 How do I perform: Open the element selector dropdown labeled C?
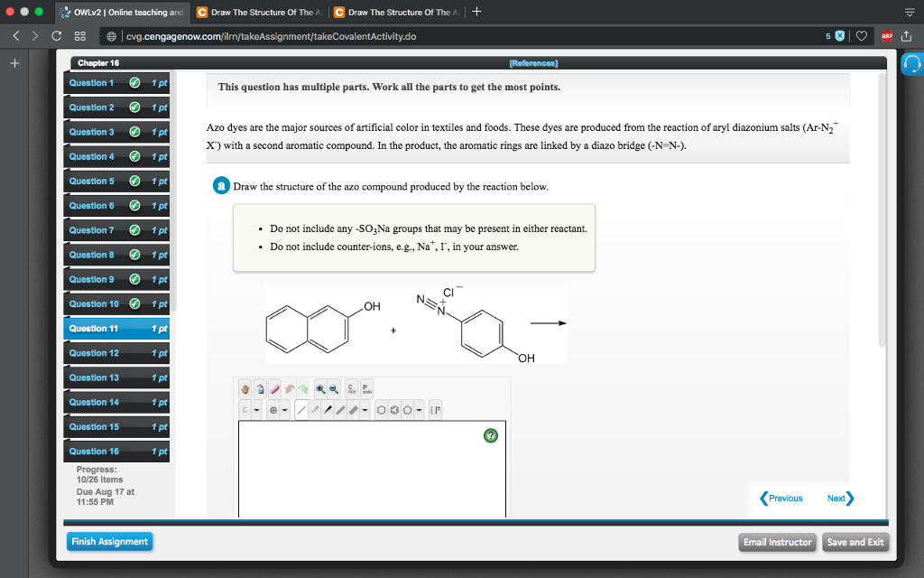click(243, 411)
